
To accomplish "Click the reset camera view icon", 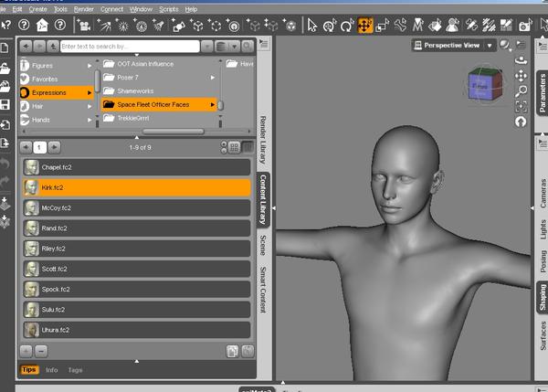I will point(521,122).
